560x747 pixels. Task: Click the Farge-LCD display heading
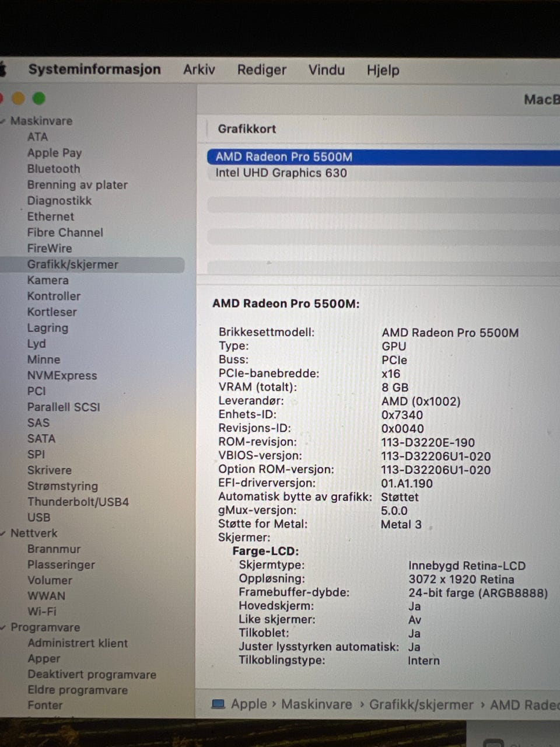[265, 551]
